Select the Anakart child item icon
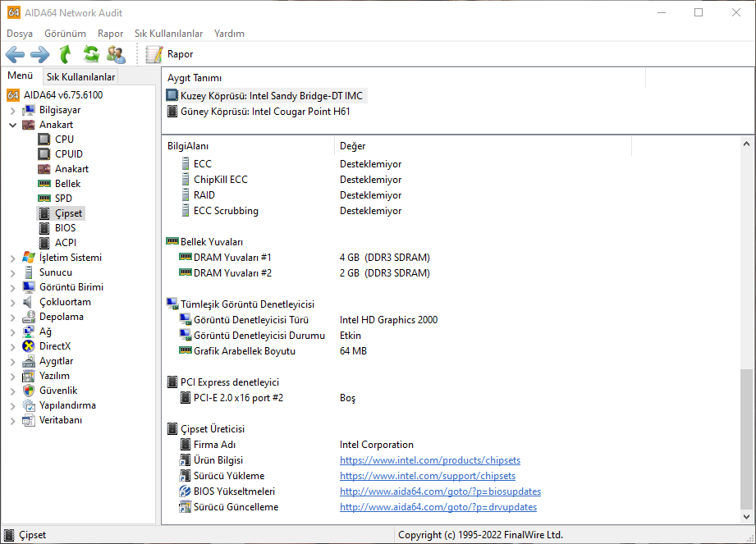 (x=44, y=169)
